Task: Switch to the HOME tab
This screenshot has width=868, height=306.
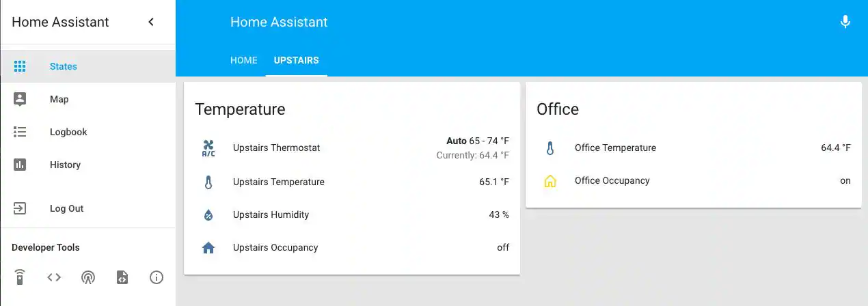Action: click(x=243, y=60)
